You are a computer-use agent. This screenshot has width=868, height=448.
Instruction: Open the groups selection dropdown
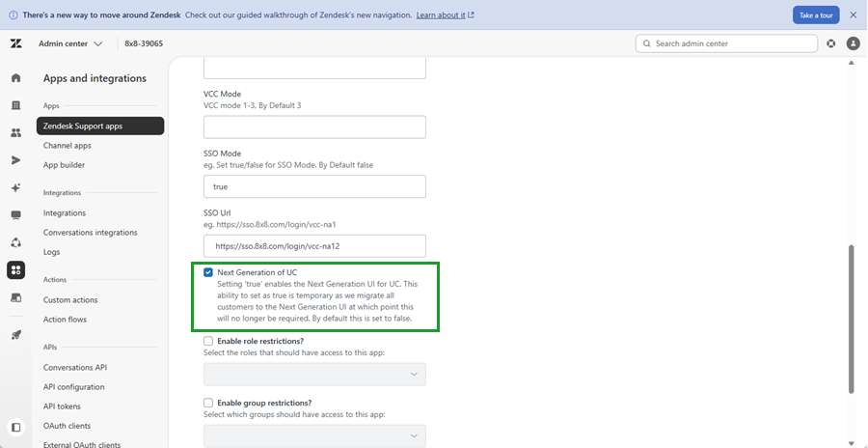(x=315, y=435)
